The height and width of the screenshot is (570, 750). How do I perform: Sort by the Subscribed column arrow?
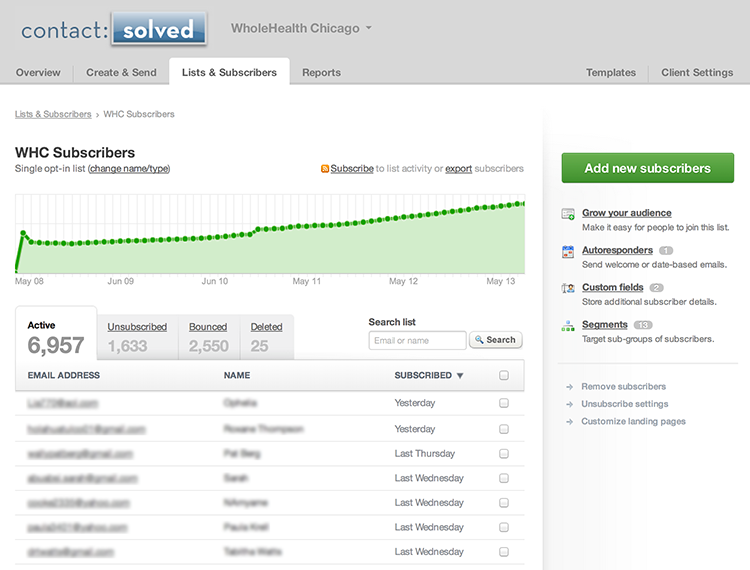[460, 376]
